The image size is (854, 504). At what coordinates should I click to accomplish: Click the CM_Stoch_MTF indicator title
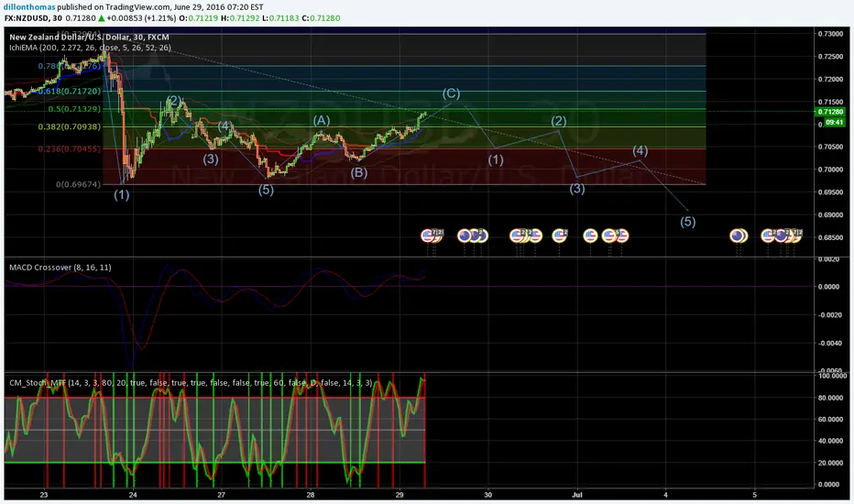click(x=191, y=383)
